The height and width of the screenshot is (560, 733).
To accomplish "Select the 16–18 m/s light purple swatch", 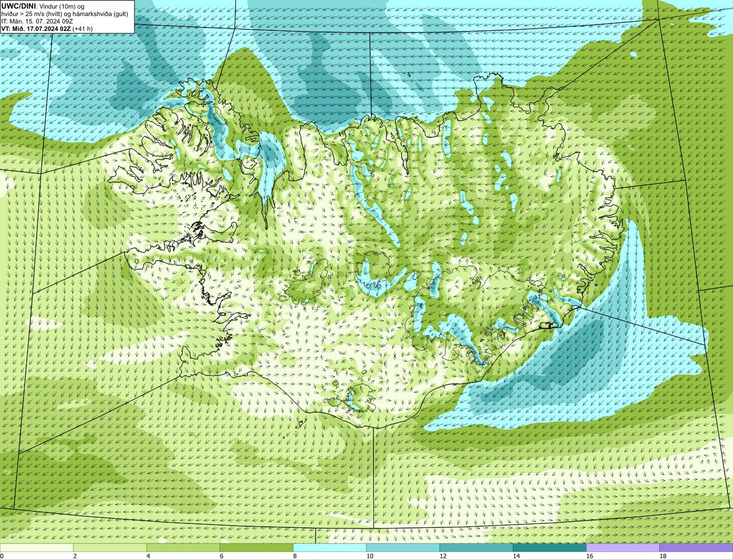I will click(623, 547).
